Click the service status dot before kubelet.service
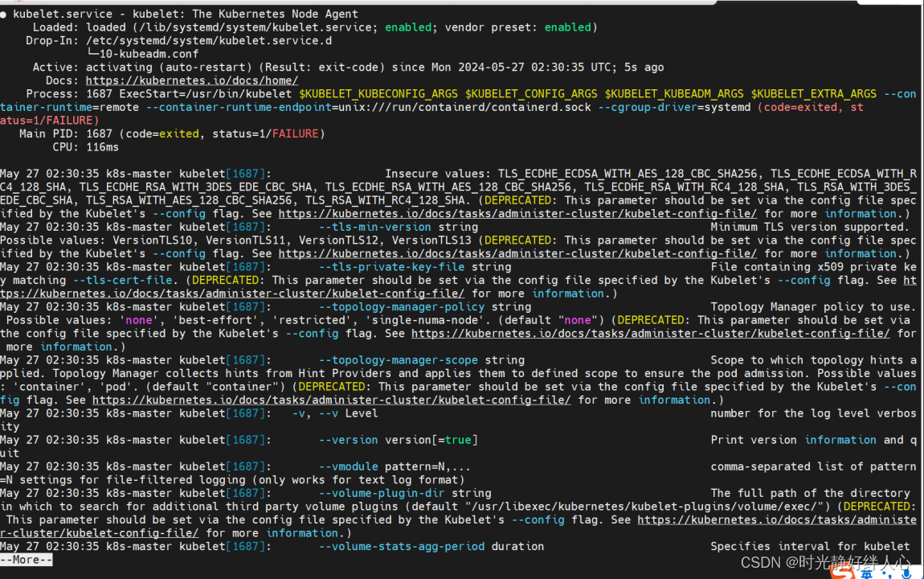 (x=4, y=14)
